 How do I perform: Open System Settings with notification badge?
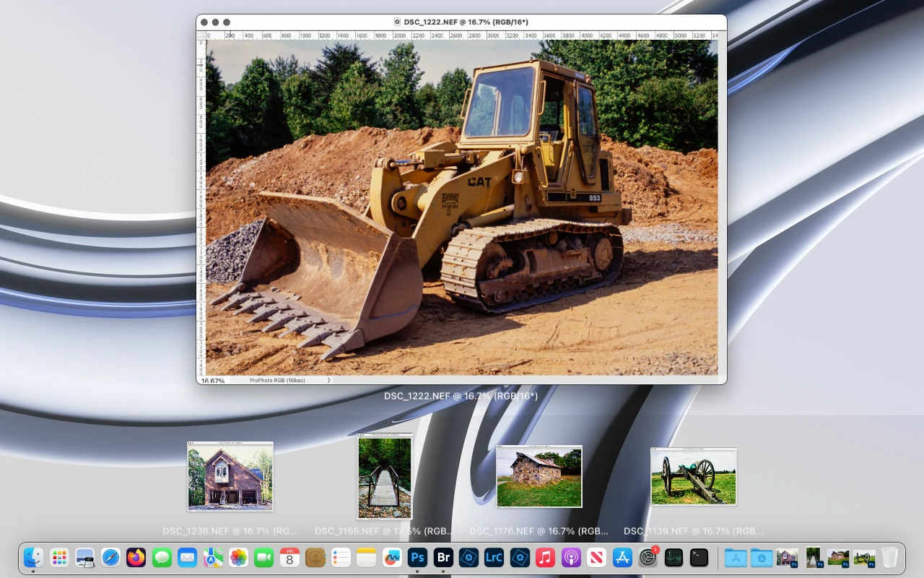tap(648, 558)
